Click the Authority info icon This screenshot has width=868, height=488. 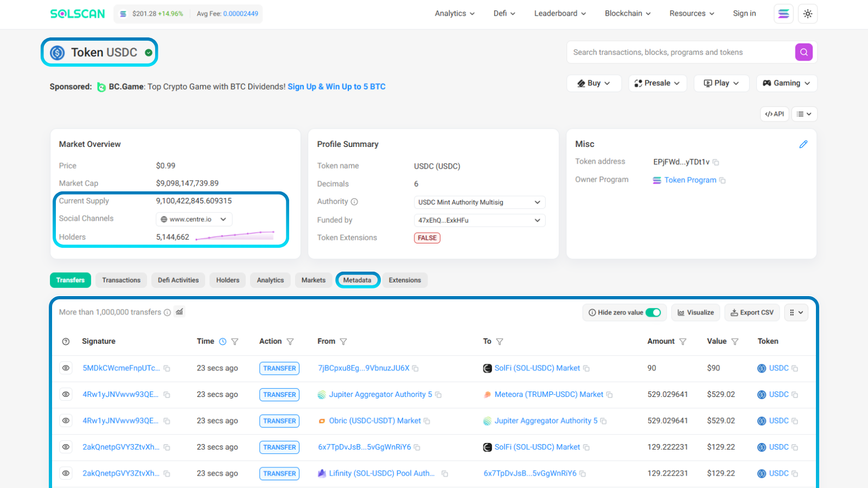tap(354, 202)
